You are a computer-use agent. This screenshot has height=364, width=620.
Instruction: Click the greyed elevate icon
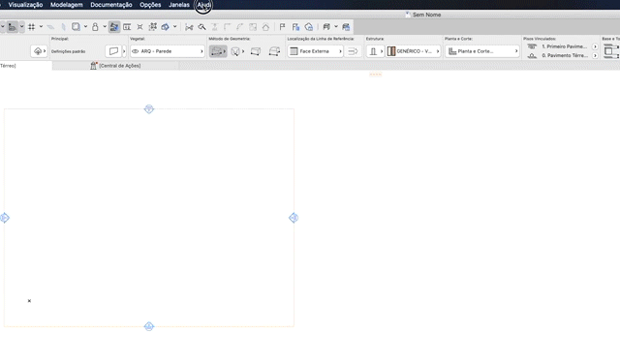click(x=214, y=27)
